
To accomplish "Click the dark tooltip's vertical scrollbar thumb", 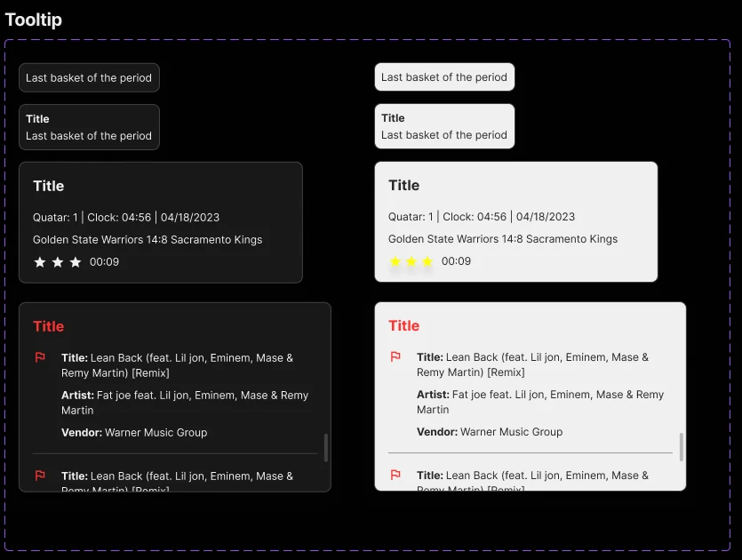I will (x=325, y=447).
